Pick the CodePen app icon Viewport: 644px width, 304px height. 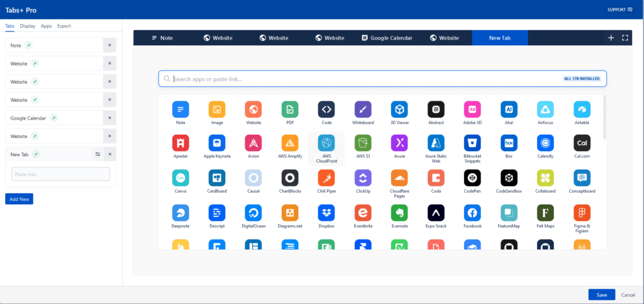472,178
